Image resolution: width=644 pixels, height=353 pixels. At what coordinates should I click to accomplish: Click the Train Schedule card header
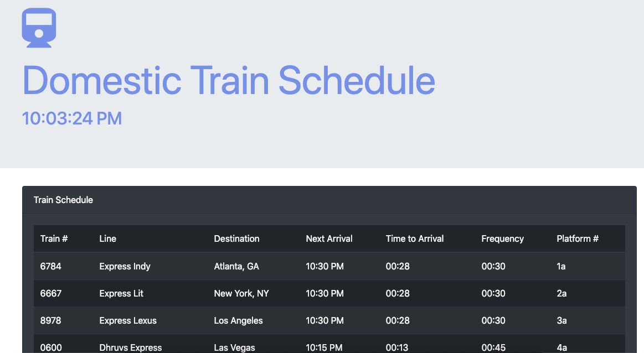click(329, 200)
